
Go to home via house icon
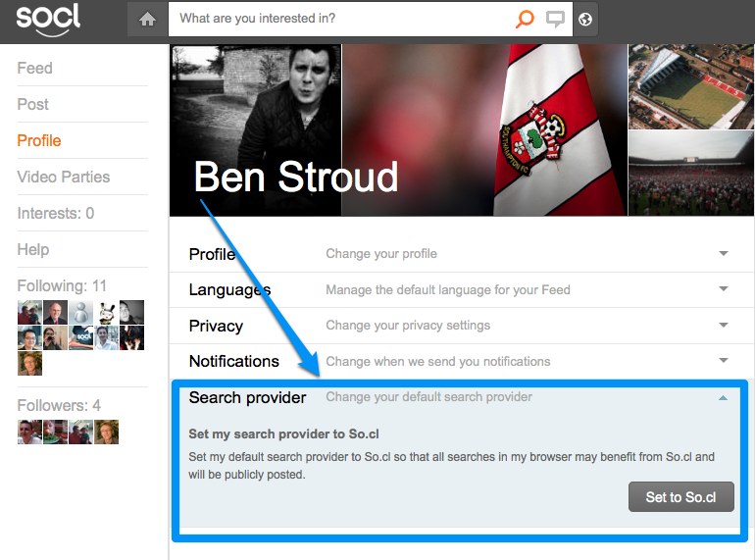coord(148,19)
